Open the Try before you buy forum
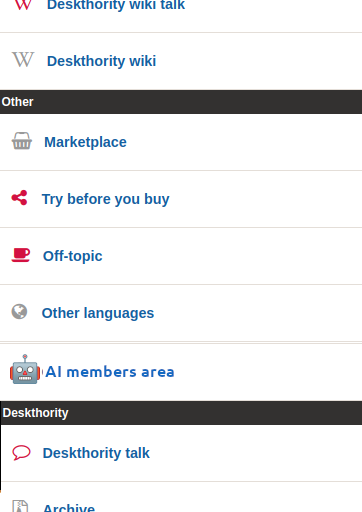Viewport: 362px width, 512px height. pyautogui.click(x=105, y=199)
